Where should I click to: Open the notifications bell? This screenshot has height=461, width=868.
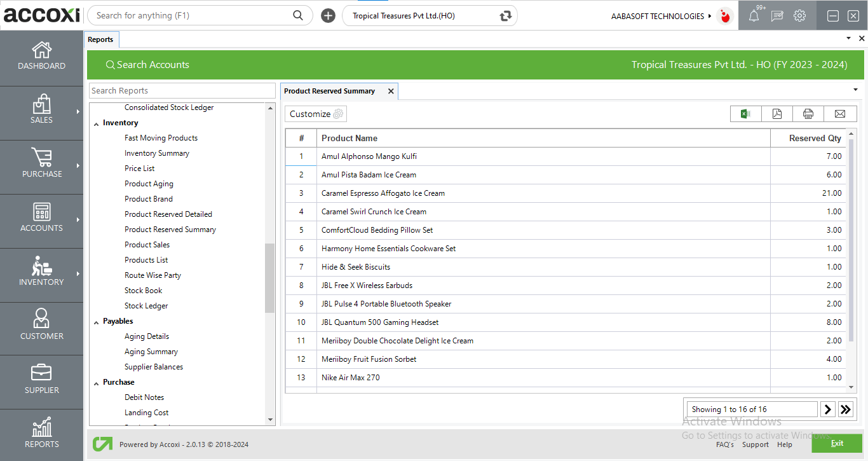click(754, 16)
